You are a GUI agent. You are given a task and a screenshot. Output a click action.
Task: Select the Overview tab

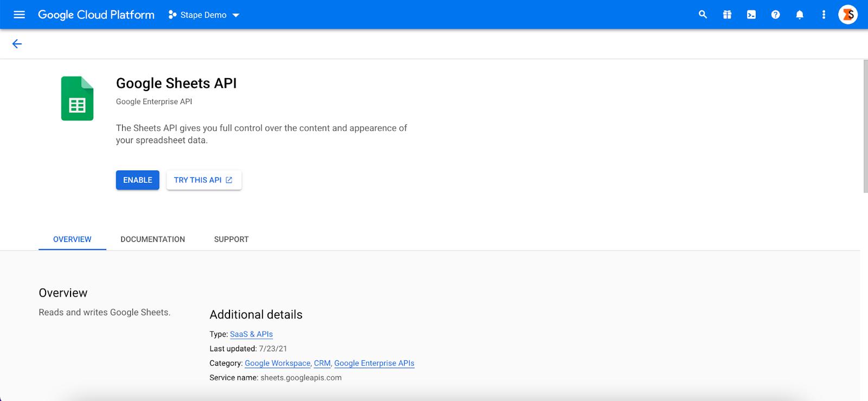coord(72,239)
